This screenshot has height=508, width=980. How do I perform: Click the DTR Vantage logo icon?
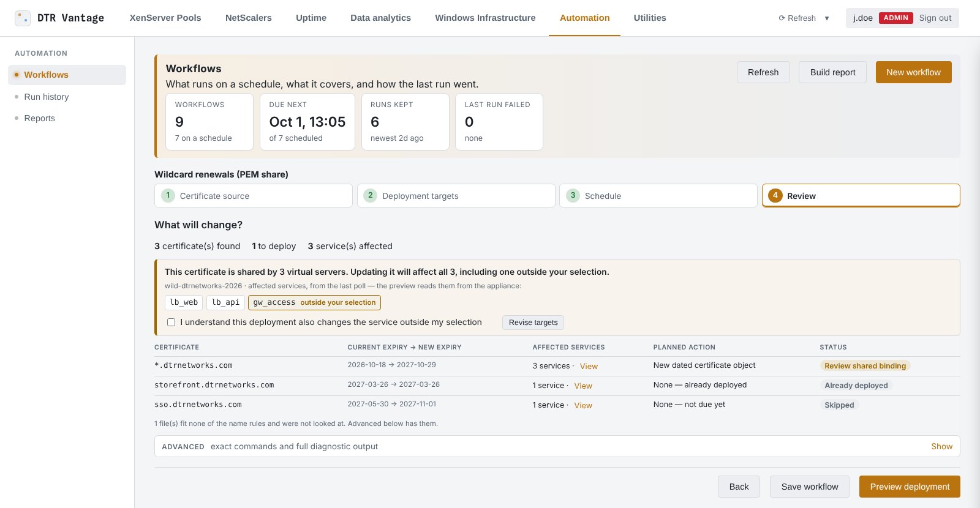[23, 18]
